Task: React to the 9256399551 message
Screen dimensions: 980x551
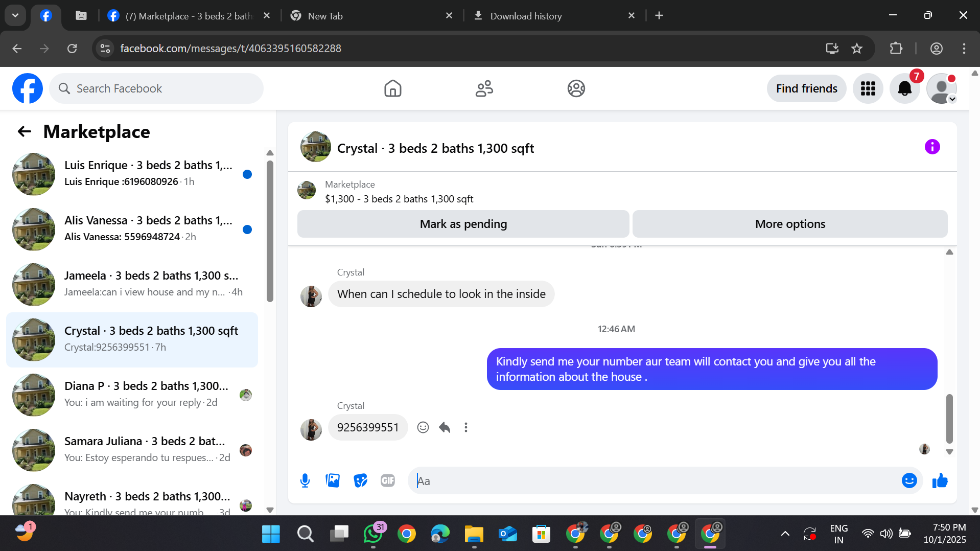Action: coord(423,427)
